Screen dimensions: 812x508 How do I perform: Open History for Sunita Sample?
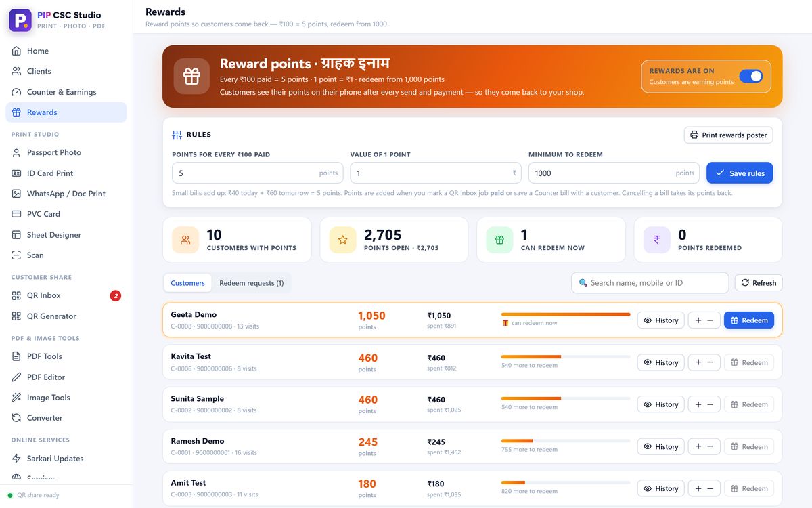click(x=660, y=404)
